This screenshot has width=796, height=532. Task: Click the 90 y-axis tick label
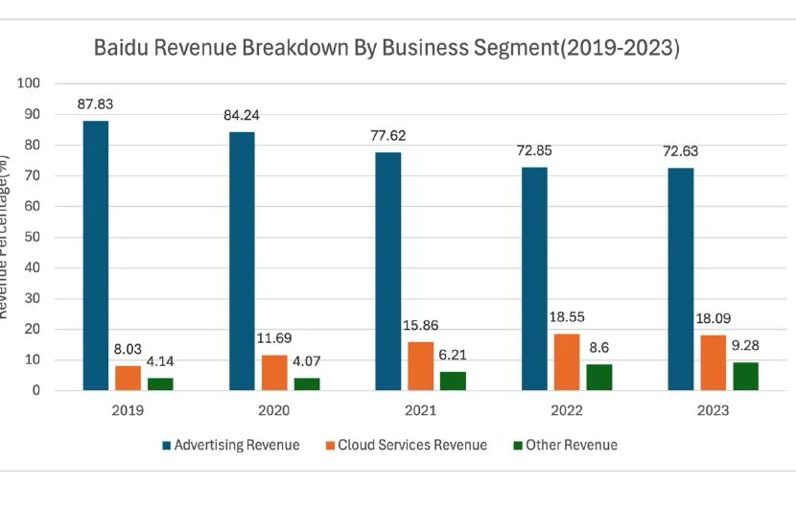pos(32,114)
